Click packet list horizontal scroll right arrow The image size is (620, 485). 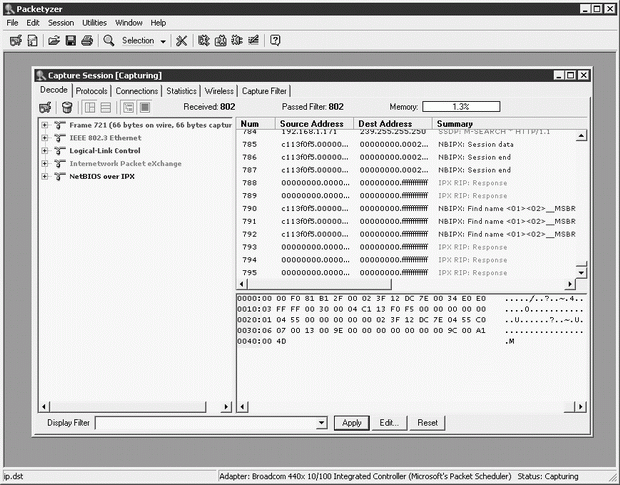pos(570,284)
